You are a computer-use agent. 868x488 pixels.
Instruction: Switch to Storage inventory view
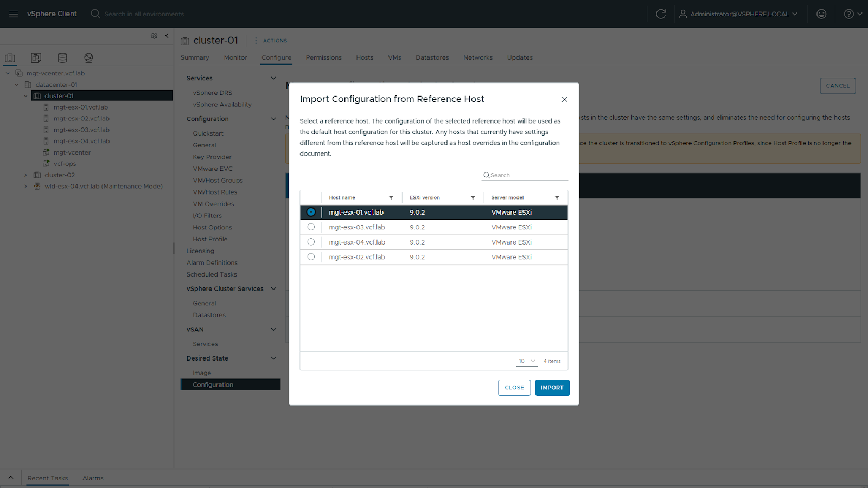(x=62, y=57)
